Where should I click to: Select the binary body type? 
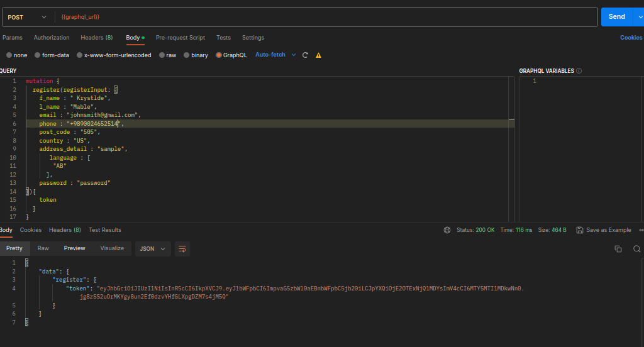click(196, 55)
